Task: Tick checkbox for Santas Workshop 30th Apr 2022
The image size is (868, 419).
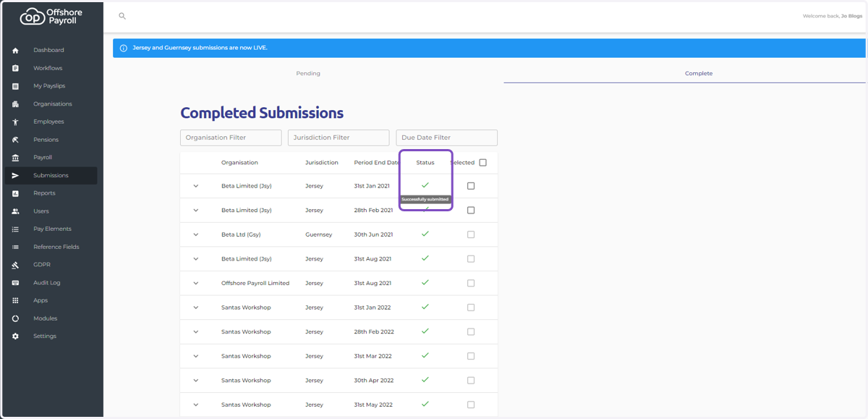Action: [471, 380]
